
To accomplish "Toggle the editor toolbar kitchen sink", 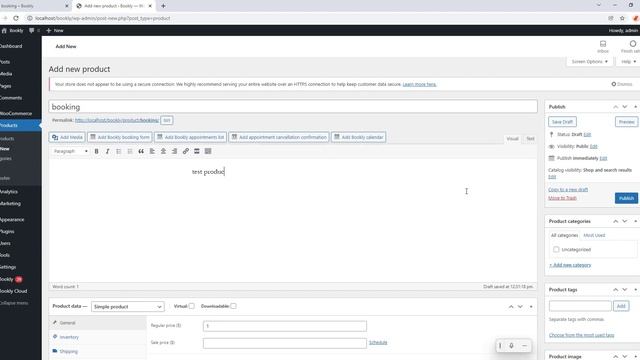I will click(208, 151).
